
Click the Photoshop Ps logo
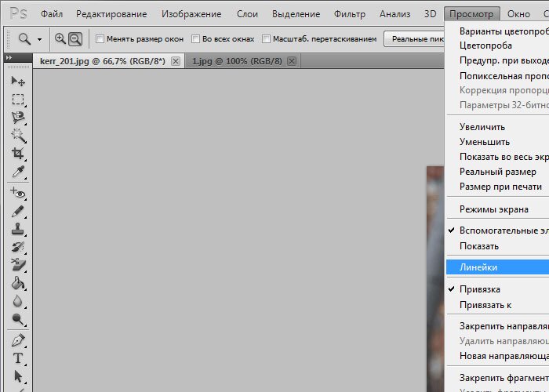[18, 14]
